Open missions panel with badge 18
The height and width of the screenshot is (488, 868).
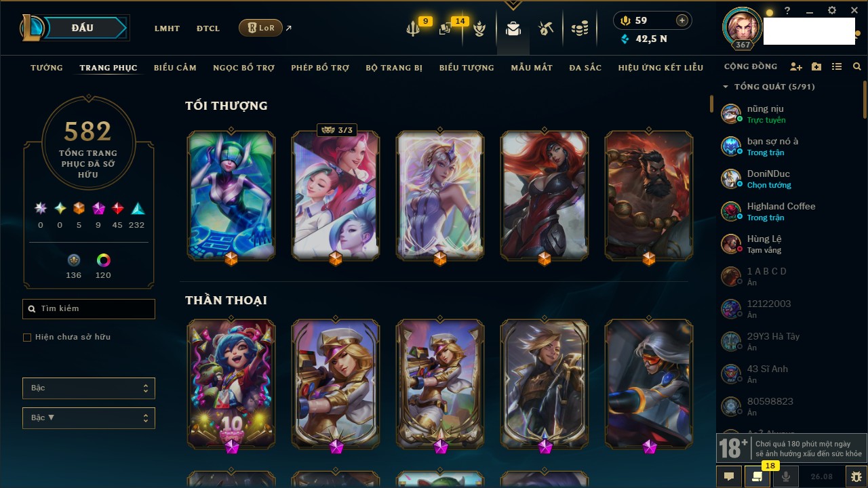coord(757,476)
